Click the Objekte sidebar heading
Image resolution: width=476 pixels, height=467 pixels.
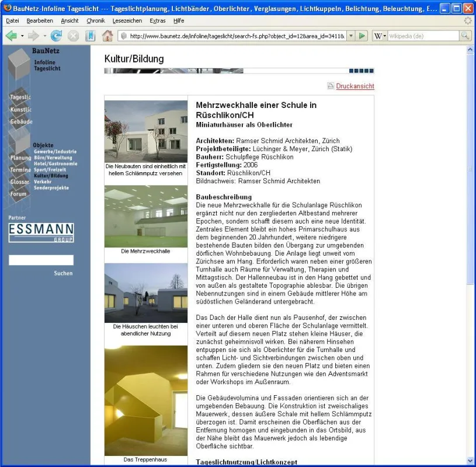point(43,145)
